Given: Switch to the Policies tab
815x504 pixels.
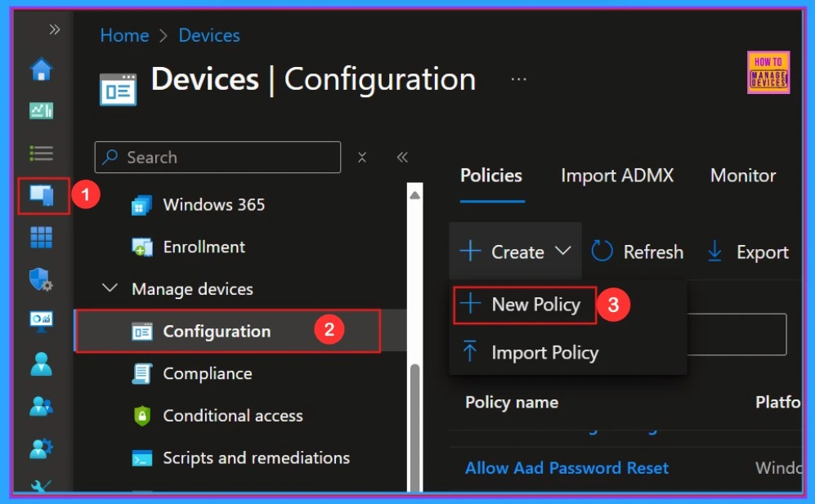Looking at the screenshot, I should (491, 176).
